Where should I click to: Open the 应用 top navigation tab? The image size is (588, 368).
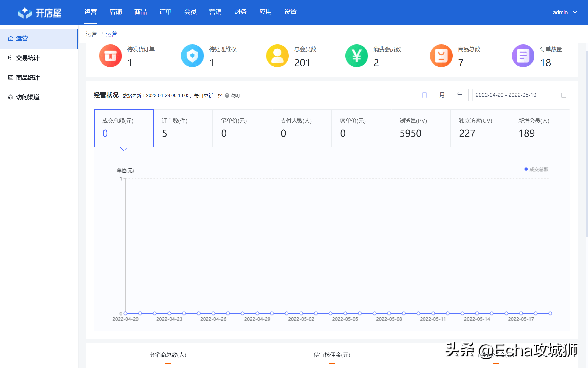tap(265, 12)
